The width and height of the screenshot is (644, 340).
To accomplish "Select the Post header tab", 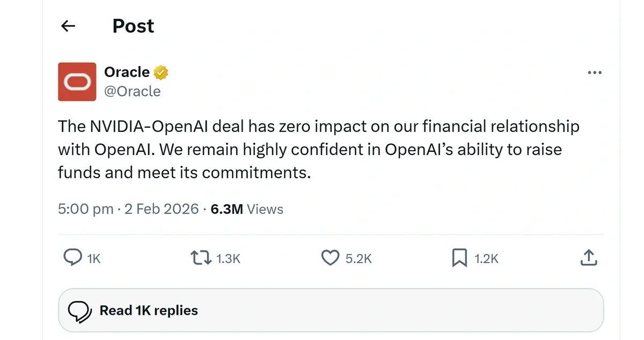I will [x=133, y=26].
